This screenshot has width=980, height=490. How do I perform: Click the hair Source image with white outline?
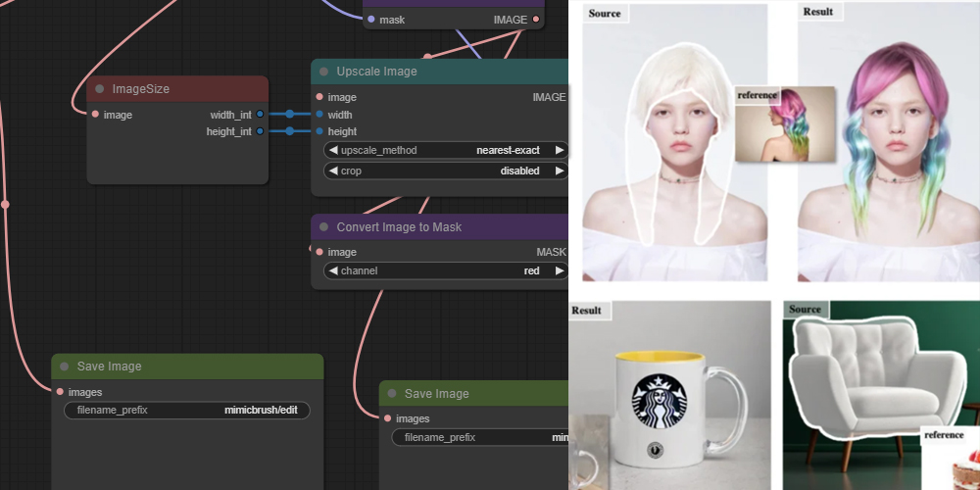675,142
